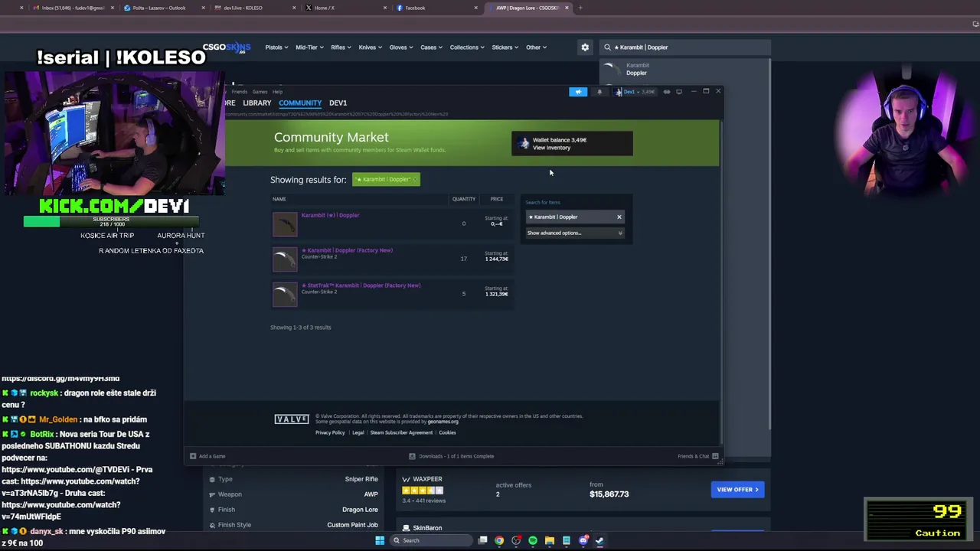Click wallet balance avatar icon
980x551 pixels.
523,144
